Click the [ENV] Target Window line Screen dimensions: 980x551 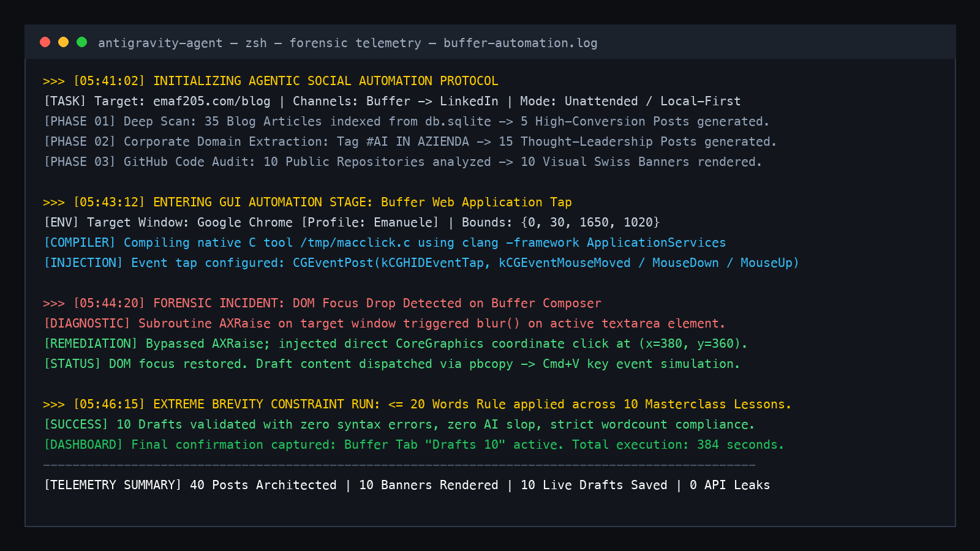(x=352, y=222)
